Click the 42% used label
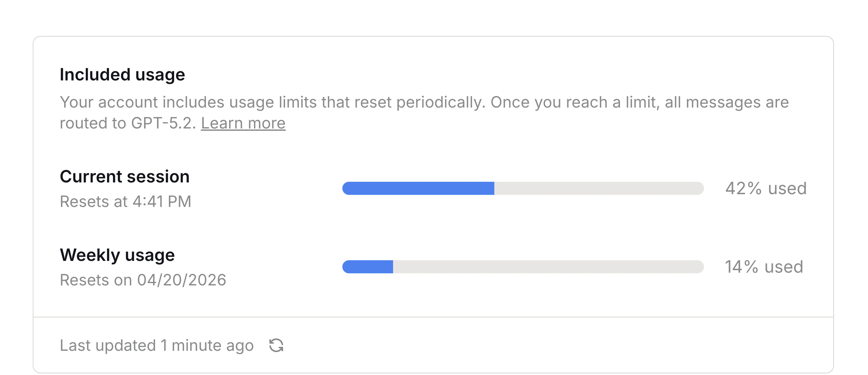The height and width of the screenshot is (375, 868). [x=766, y=188]
